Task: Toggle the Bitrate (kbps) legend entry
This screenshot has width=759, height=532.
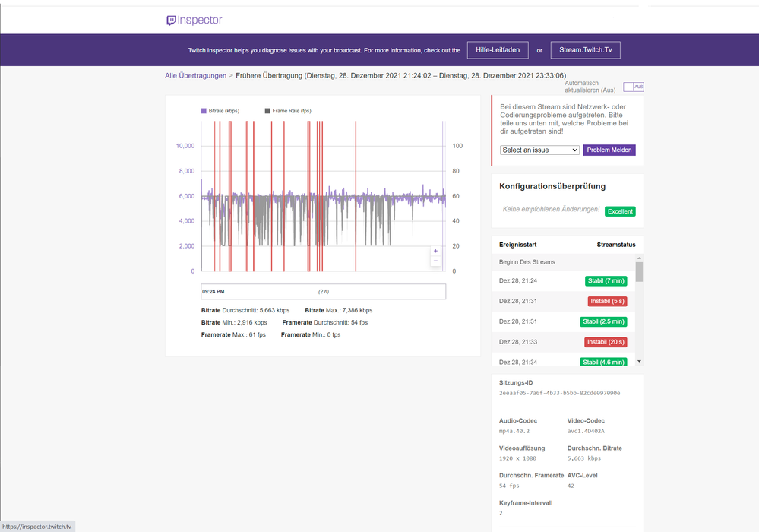Action: 220,111
